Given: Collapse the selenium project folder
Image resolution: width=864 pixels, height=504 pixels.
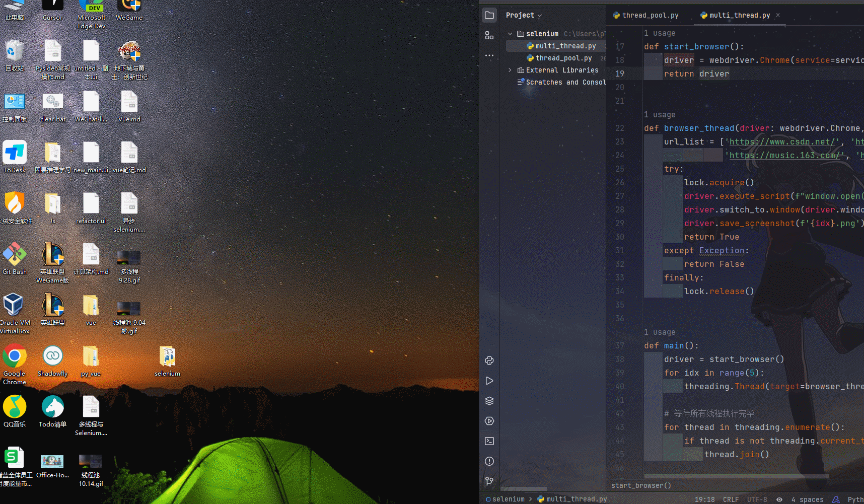Looking at the screenshot, I should 510,34.
